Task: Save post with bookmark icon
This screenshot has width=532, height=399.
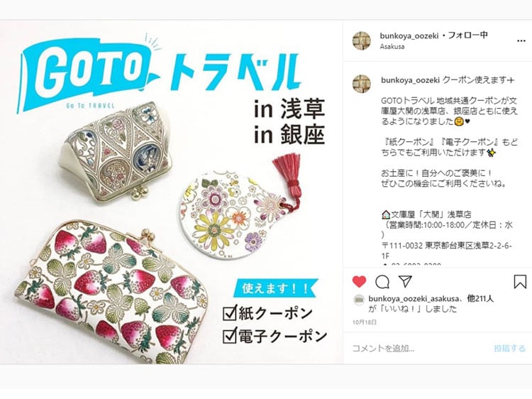Action: pyautogui.click(x=520, y=282)
